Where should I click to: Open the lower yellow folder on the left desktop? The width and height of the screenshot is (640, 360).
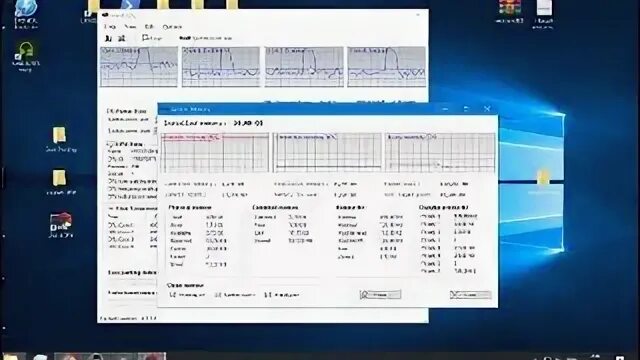pos(60,182)
